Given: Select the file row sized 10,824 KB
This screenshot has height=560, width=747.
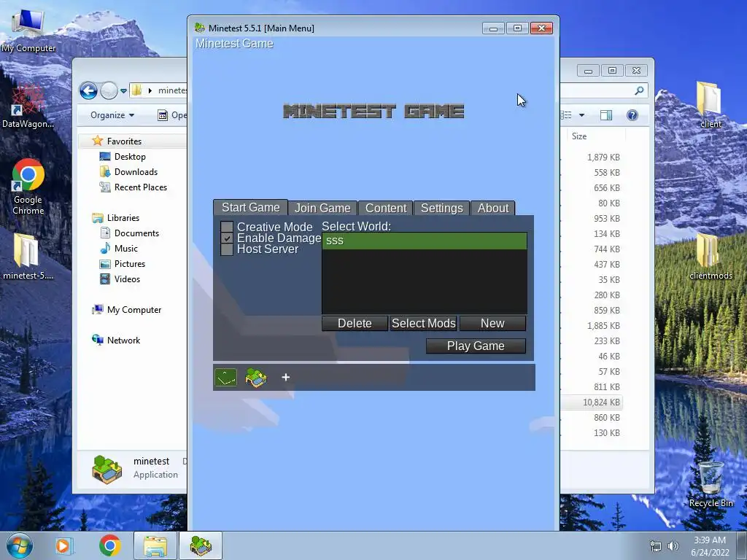Looking at the screenshot, I should pos(591,402).
